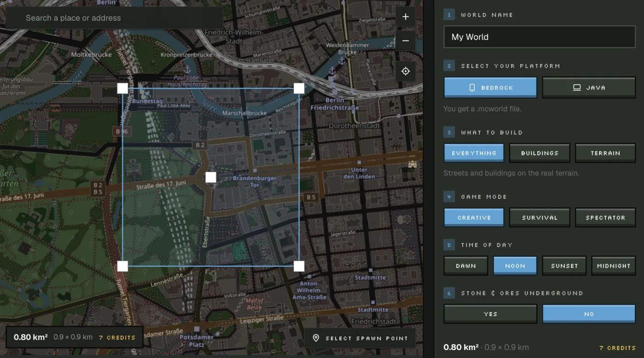Screen dimensions: 644x358
Task: Click the Leipziger Straße street label
Action: point(262,319)
